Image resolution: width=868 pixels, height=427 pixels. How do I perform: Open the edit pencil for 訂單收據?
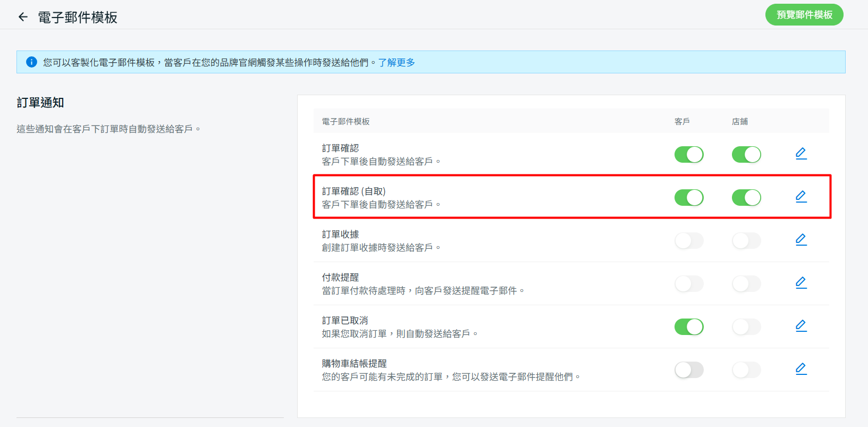801,240
